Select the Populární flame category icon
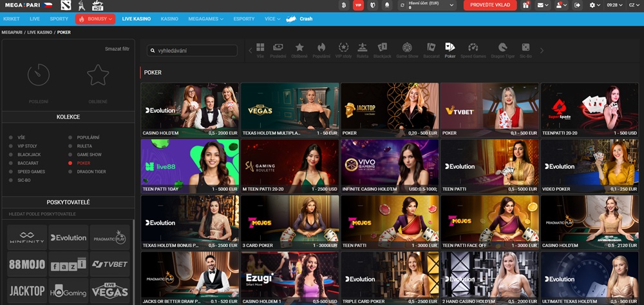The width and height of the screenshot is (644, 305). coord(321,50)
